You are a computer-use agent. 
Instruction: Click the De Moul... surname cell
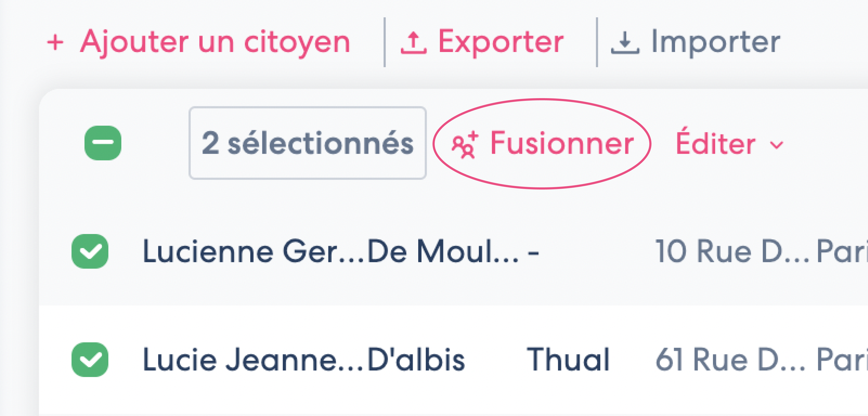point(443,251)
